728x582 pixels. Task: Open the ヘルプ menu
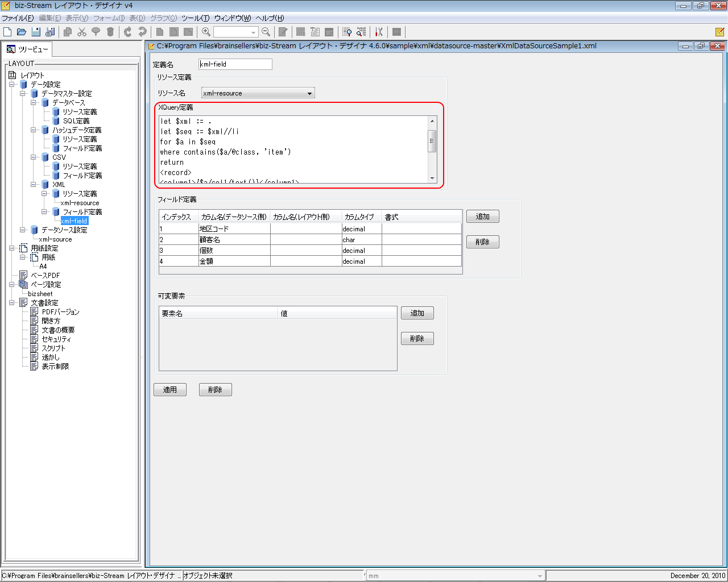pos(270,18)
